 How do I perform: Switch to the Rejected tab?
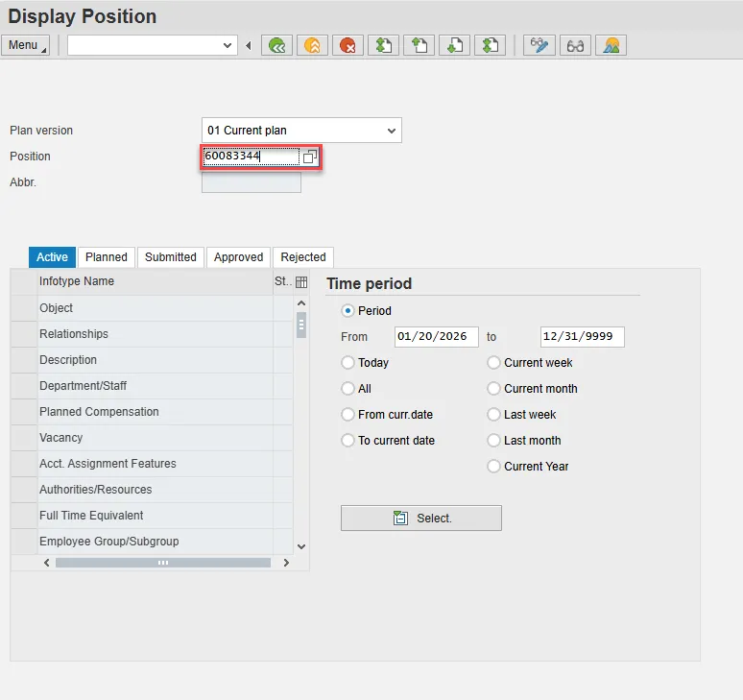[x=303, y=257]
